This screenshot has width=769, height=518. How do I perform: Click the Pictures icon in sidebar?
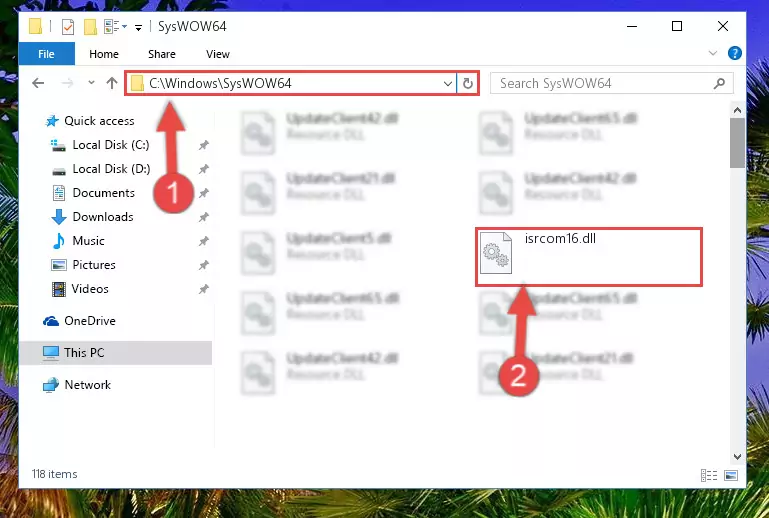[x=59, y=265]
